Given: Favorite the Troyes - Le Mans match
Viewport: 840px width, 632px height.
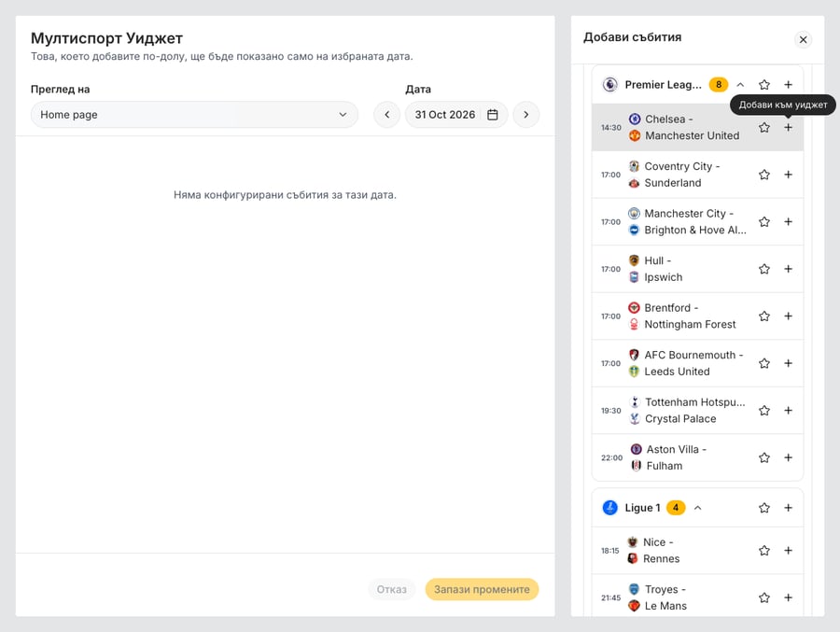Looking at the screenshot, I should 764,597.
